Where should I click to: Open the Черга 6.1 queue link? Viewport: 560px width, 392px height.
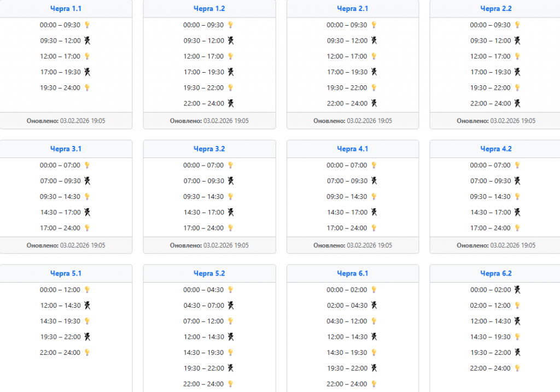(x=353, y=273)
